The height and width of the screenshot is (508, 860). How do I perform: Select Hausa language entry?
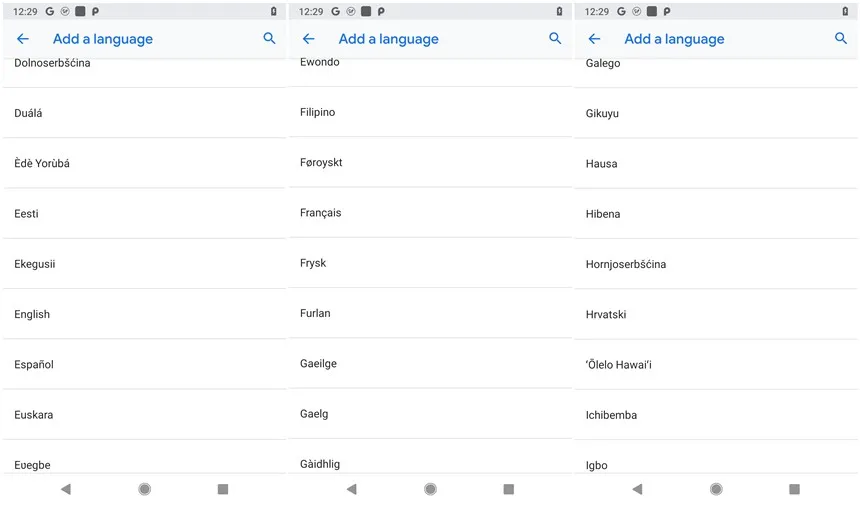(x=716, y=163)
